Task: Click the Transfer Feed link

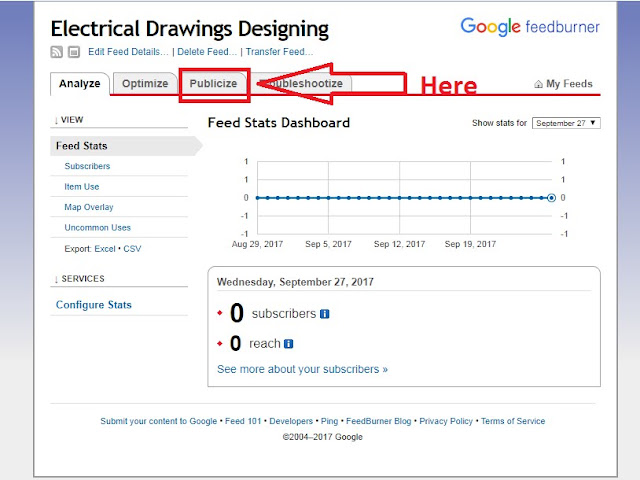Action: point(279,52)
